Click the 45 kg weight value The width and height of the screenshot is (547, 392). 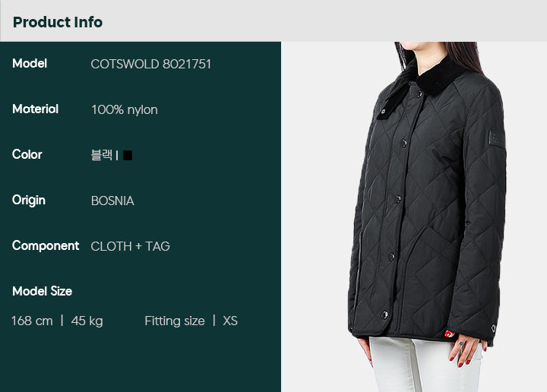(x=87, y=321)
